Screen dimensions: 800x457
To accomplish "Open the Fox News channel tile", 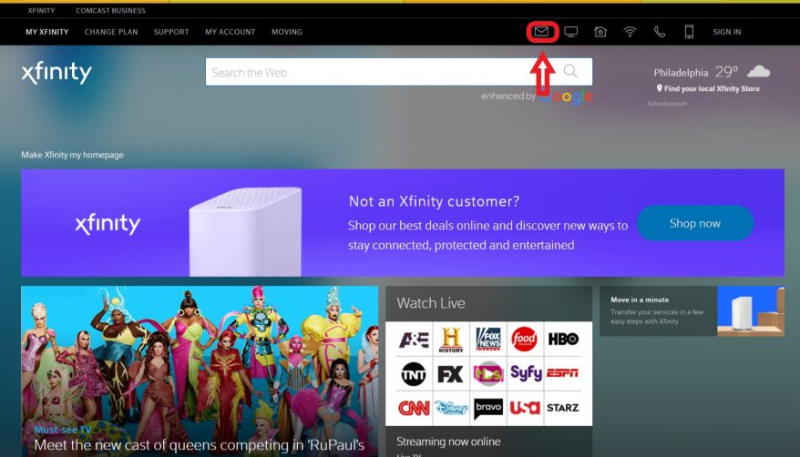I will point(488,340).
